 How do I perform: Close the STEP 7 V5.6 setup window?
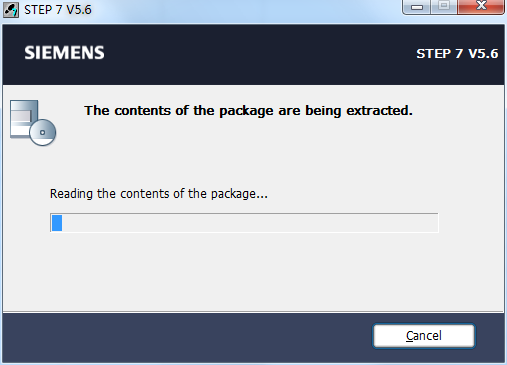pyautogui.click(x=481, y=7)
